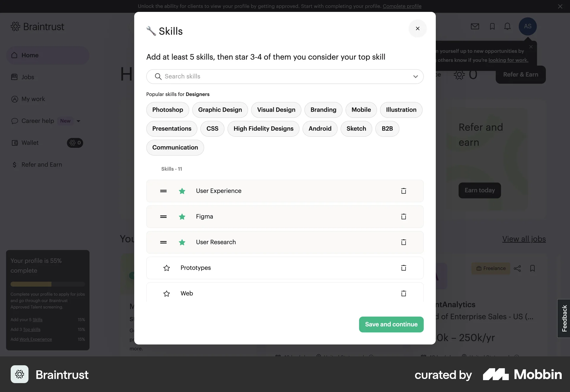Grab the drag handle beside User Experience
This screenshot has width=570, height=392.
[164, 191]
